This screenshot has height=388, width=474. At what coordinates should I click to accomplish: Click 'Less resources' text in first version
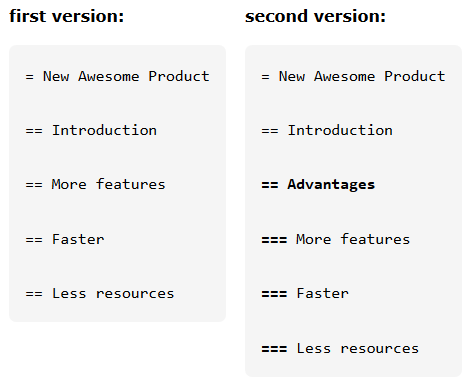(x=113, y=294)
